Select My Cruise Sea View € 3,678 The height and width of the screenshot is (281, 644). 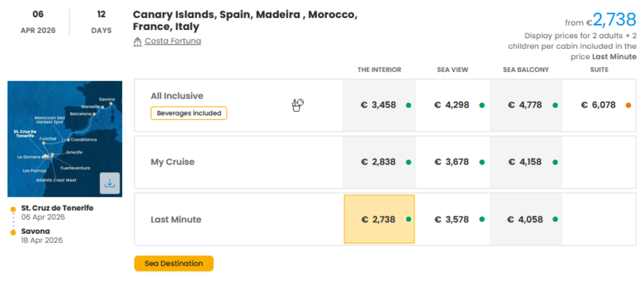tap(452, 162)
